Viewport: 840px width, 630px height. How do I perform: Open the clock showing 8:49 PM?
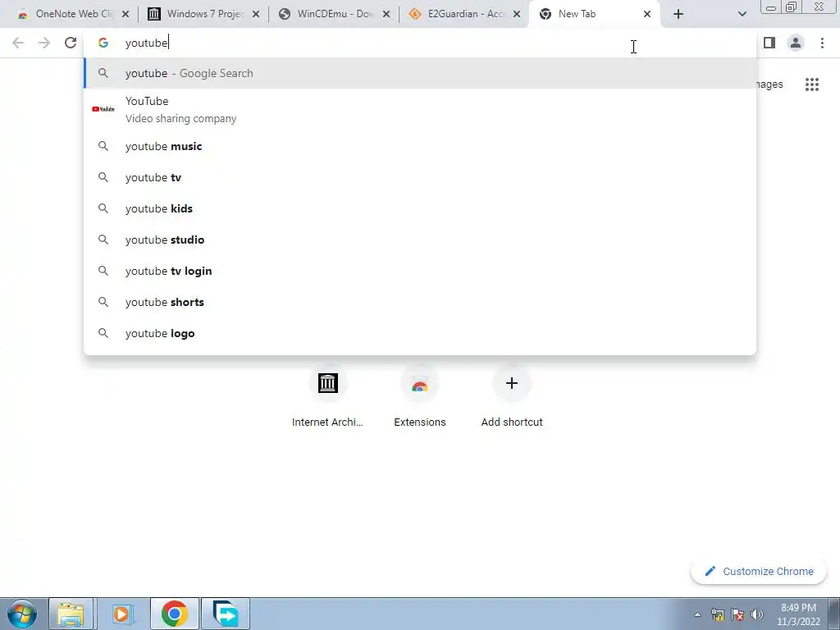click(x=798, y=614)
